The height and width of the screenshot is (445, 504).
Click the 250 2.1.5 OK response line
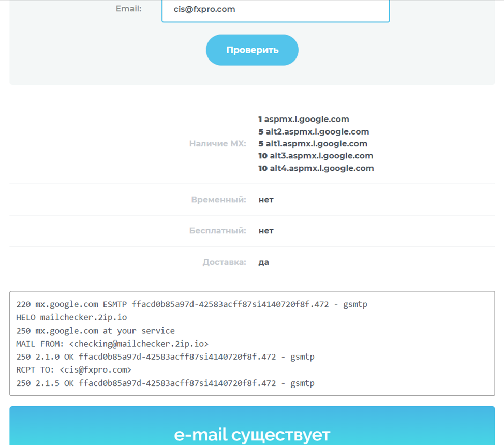[x=165, y=383]
